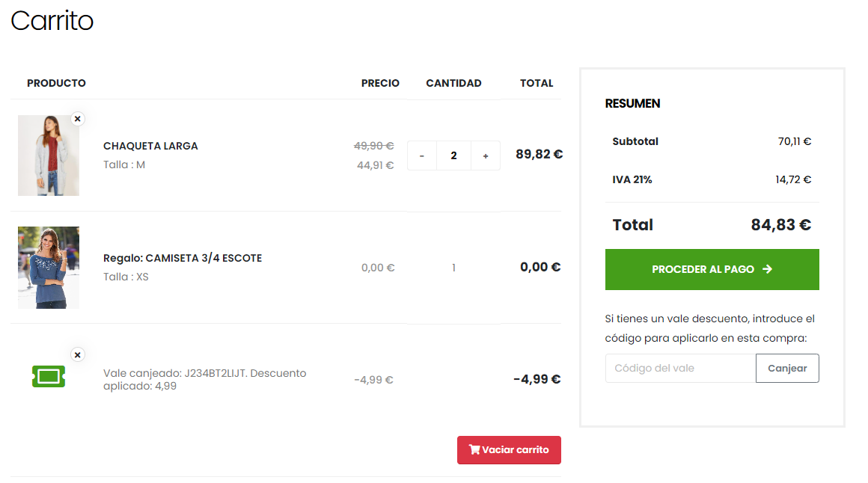Click the Chaqueta Larga product name

[150, 146]
